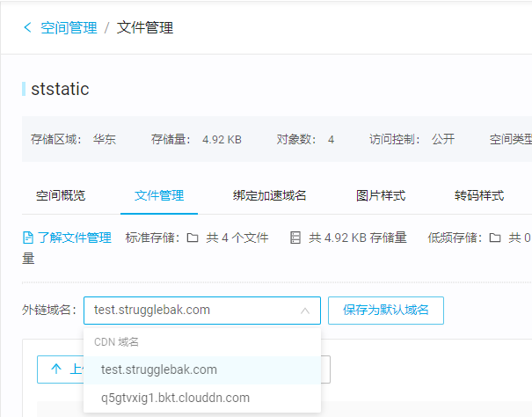Click the upload arrow icon button
This screenshot has height=417, width=532.
(57, 369)
